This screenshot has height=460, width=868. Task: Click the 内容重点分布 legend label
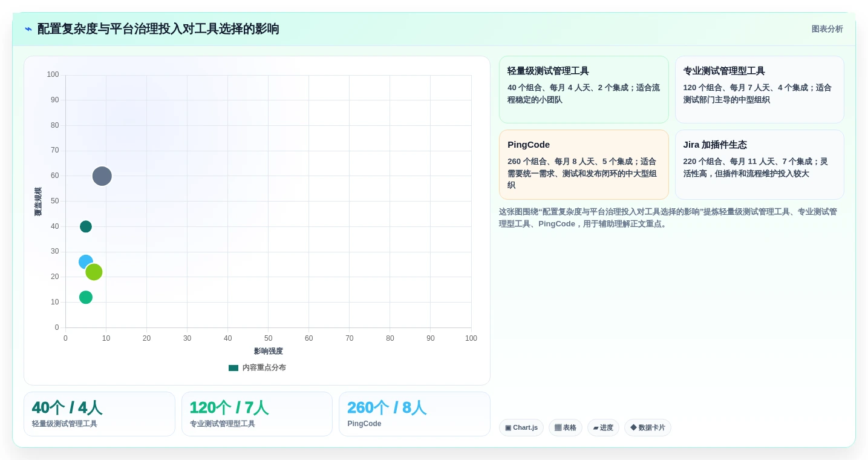pos(264,367)
